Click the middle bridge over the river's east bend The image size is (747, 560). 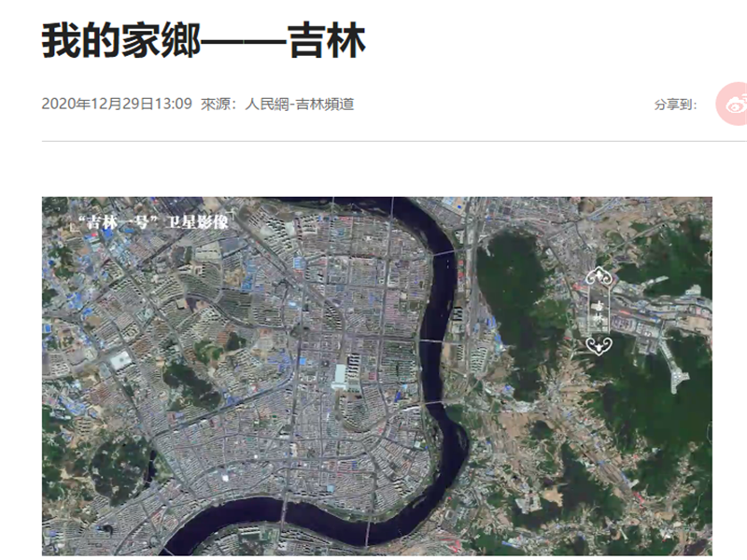click(x=431, y=341)
